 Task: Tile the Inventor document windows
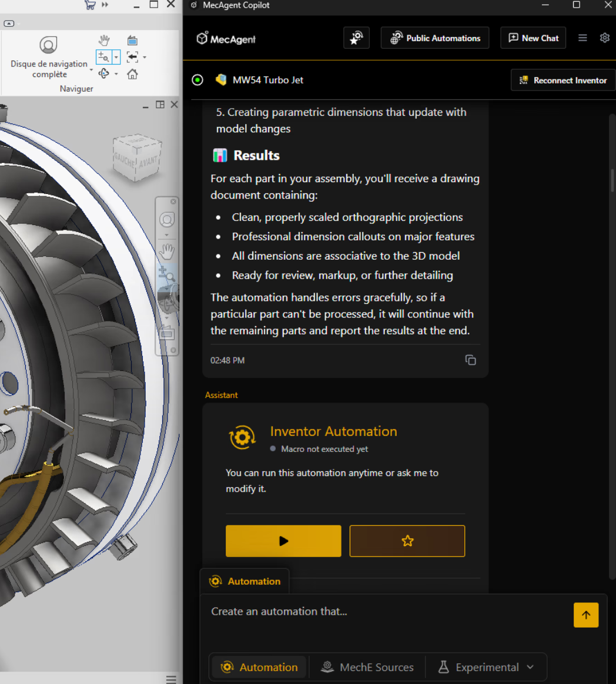(160, 105)
